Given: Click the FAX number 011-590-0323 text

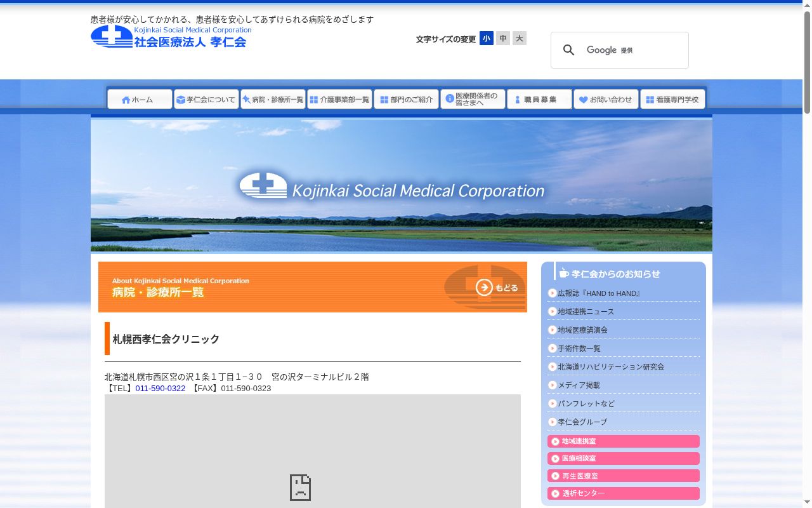Looking at the screenshot, I should [x=246, y=388].
